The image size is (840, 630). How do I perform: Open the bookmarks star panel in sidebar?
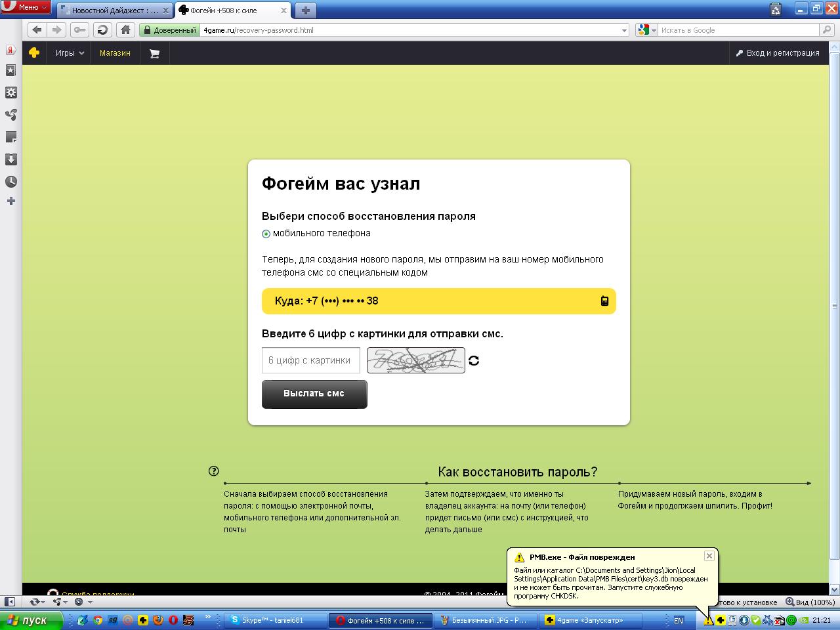tap(10, 70)
